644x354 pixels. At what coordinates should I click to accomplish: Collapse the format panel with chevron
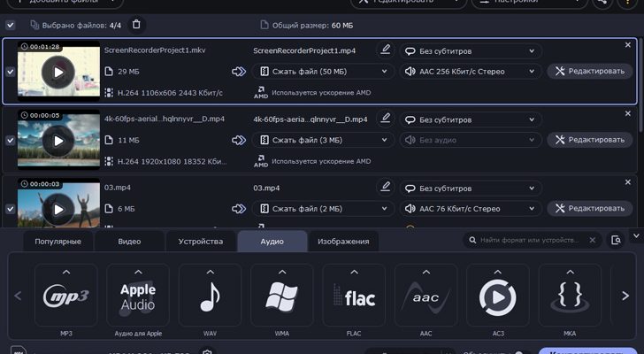click(636, 236)
